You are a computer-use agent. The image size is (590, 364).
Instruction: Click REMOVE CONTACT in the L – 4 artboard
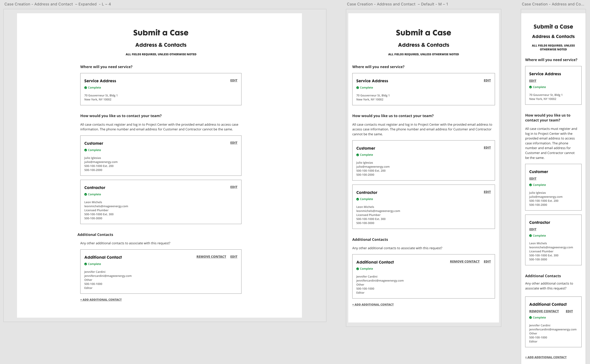(211, 257)
